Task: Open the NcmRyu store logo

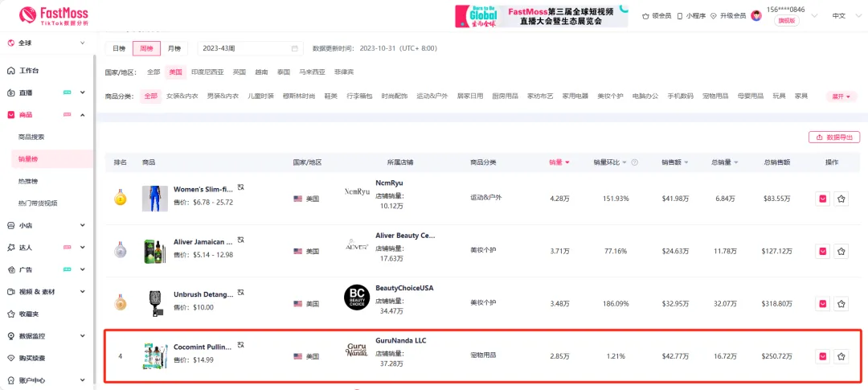Action: click(x=357, y=191)
